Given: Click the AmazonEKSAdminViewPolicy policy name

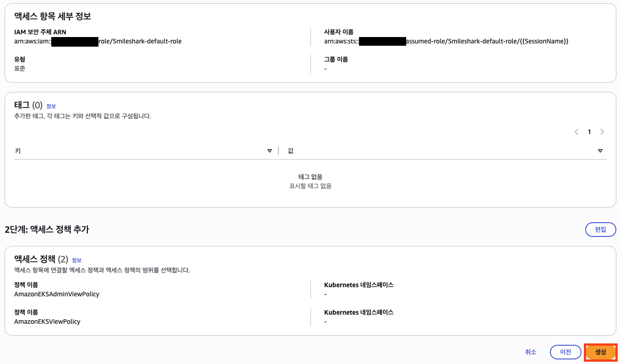Looking at the screenshot, I should click(x=57, y=294).
